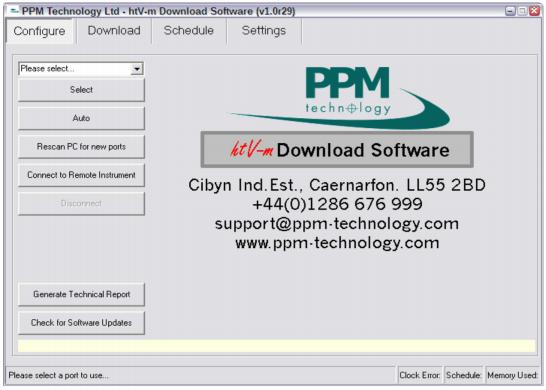
Task: Close the htV-m Download Software window
Action: 534,11
